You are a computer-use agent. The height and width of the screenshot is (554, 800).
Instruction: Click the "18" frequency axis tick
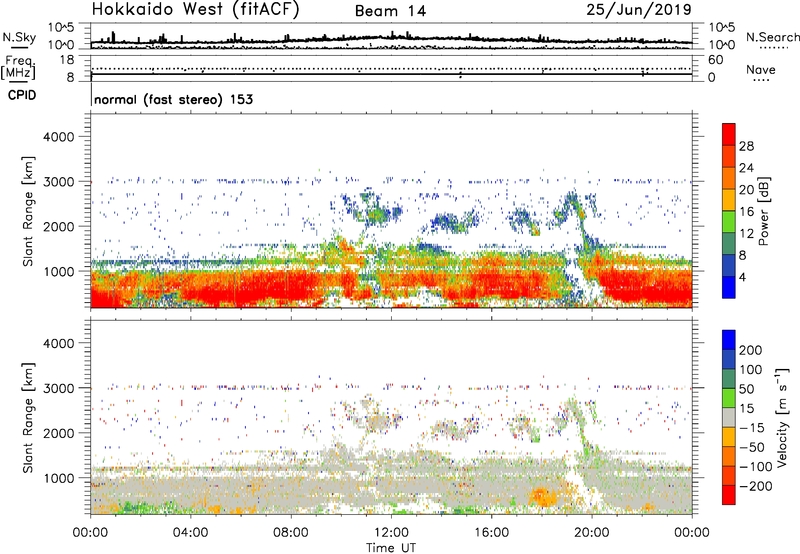coord(67,60)
